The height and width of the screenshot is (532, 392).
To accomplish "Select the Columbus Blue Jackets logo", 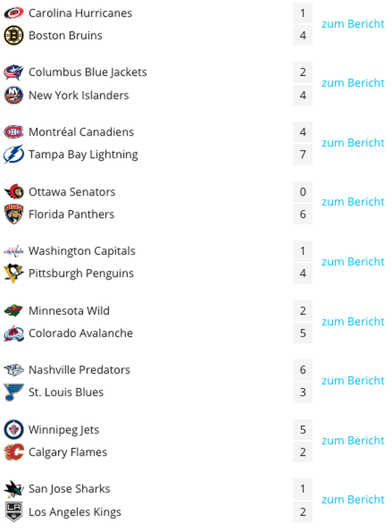I will pos(13,72).
